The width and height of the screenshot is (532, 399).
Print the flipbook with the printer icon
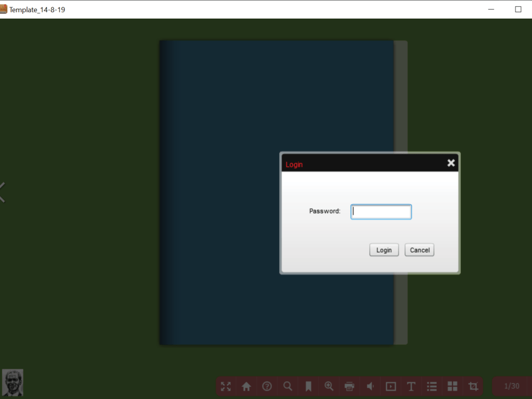(x=350, y=386)
